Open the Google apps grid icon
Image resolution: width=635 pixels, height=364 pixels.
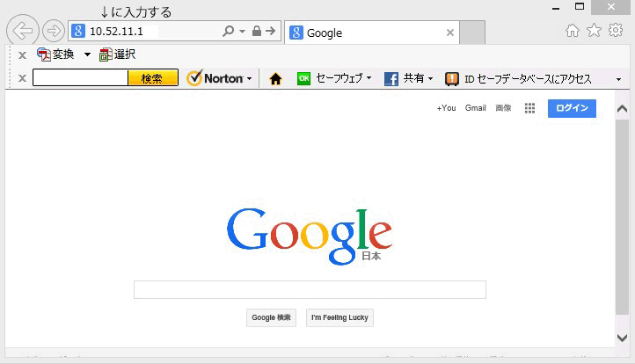pos(529,108)
